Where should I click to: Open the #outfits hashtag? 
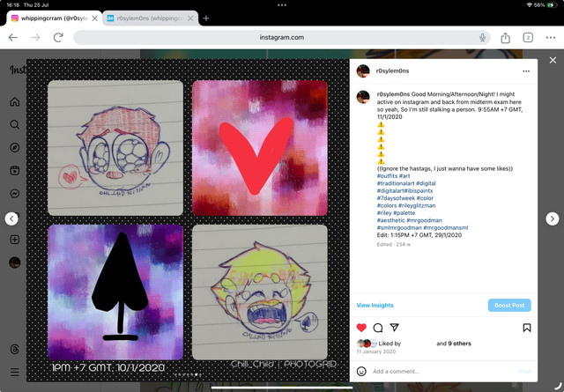click(x=387, y=176)
